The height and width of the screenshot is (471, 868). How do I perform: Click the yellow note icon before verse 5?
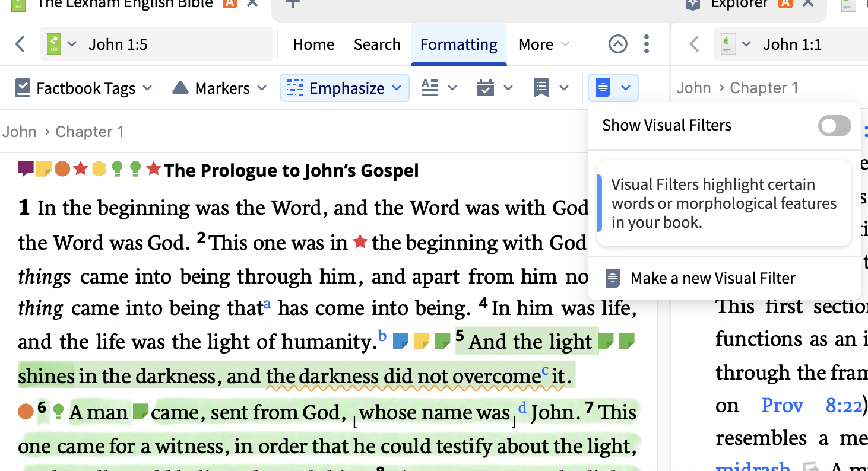[x=422, y=341]
